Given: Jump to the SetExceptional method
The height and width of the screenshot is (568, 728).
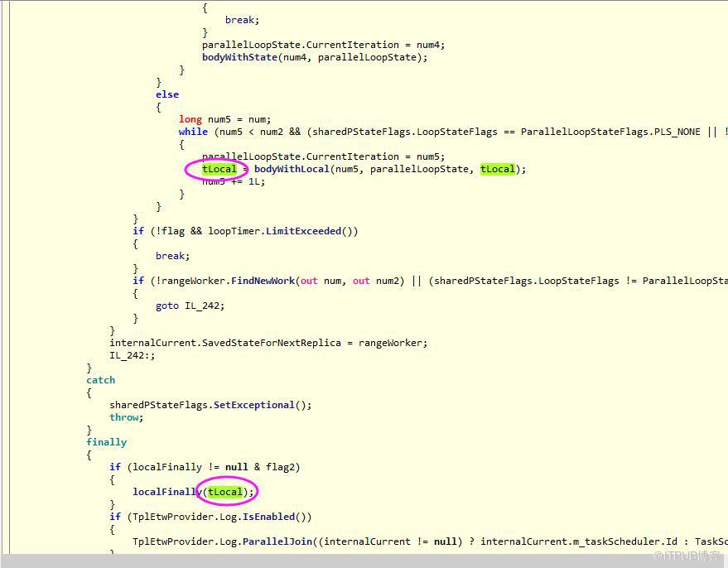Looking at the screenshot, I should point(254,405).
